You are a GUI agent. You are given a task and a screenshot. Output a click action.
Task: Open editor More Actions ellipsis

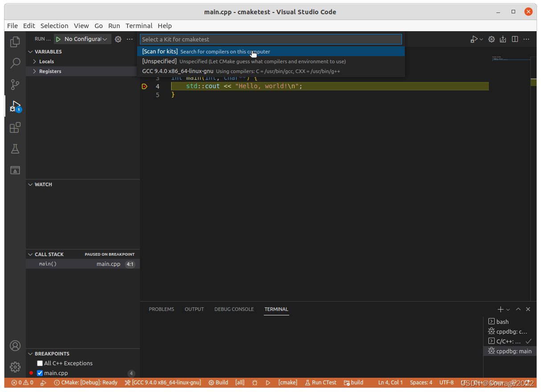pyautogui.click(x=526, y=39)
